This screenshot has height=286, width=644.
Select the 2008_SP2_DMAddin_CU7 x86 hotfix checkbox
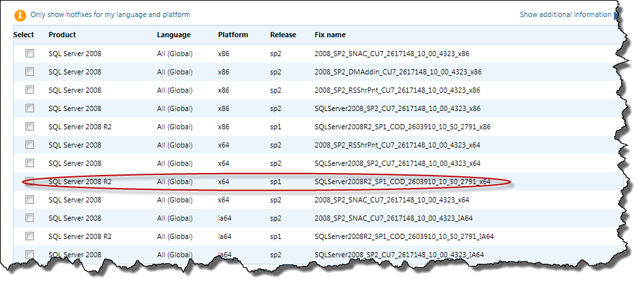(29, 71)
